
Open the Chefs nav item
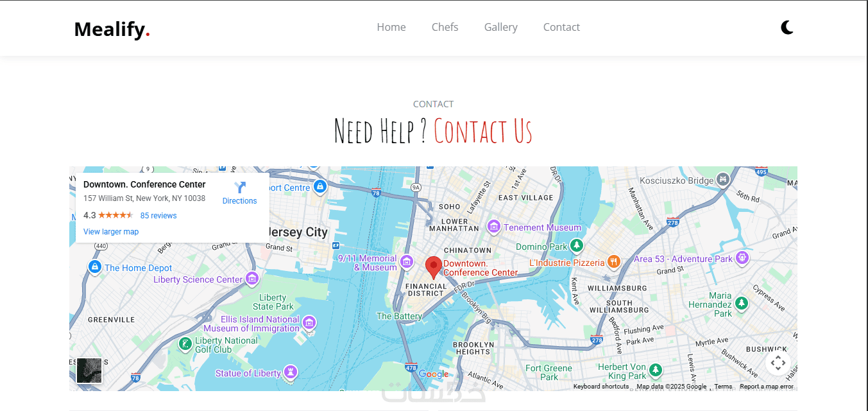coord(445,27)
